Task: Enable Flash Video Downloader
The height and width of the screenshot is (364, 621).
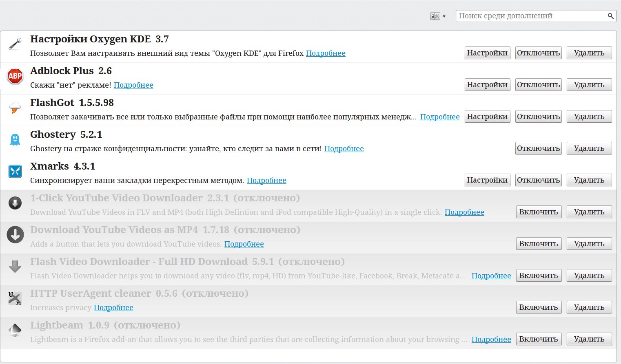Action: pos(539,276)
